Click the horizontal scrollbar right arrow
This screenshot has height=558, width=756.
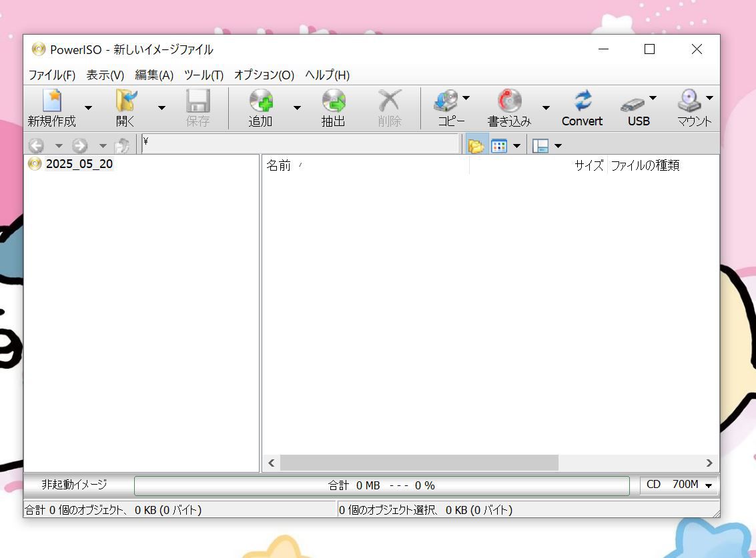coord(709,463)
